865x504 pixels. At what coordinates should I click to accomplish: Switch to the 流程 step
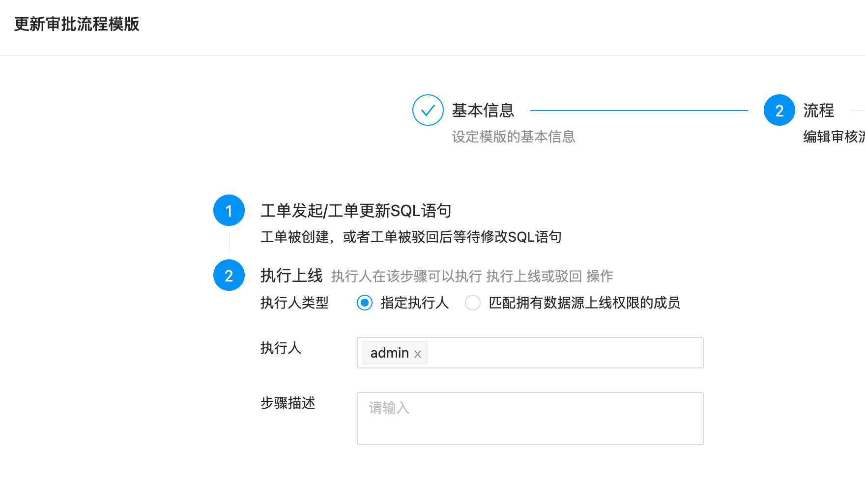tap(819, 110)
